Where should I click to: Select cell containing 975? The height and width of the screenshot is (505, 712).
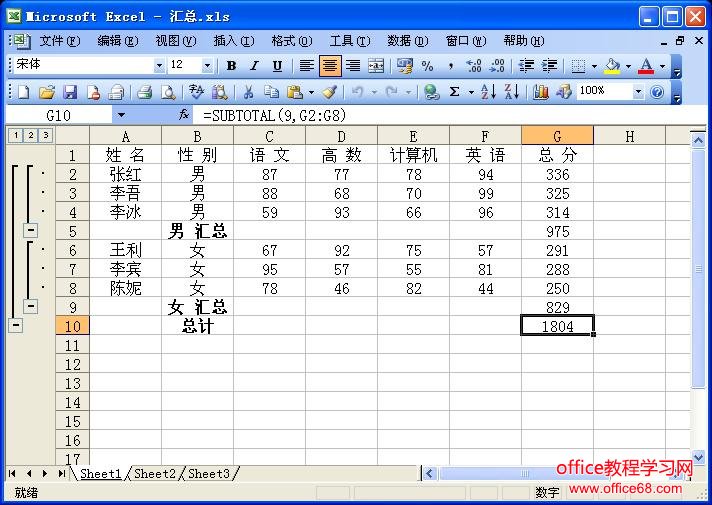[557, 231]
